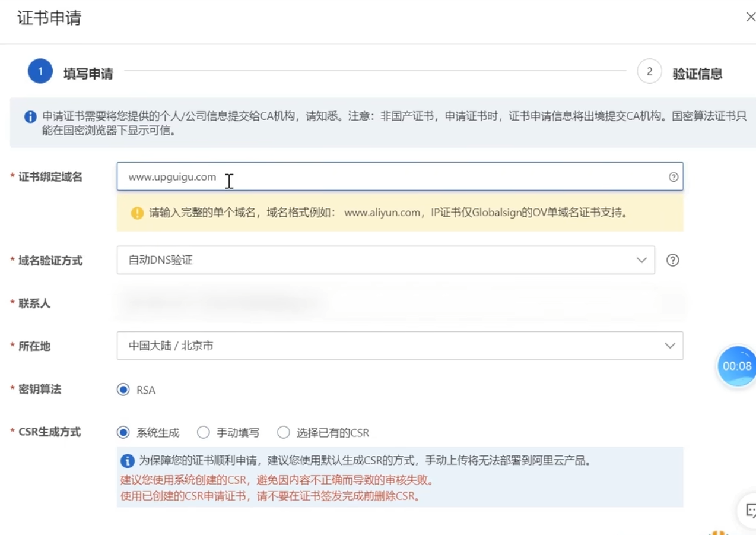Viewport: 756px width, 535px height.
Task: Select 系统生成 CSR option
Action: (x=123, y=433)
